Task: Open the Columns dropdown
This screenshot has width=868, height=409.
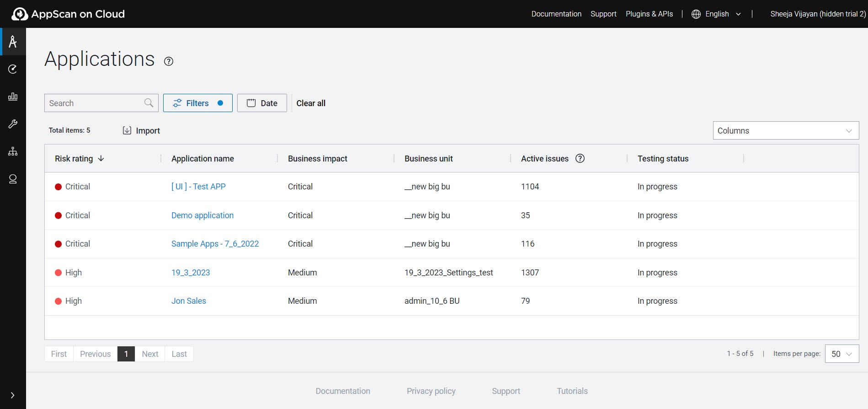Action: 785,130
